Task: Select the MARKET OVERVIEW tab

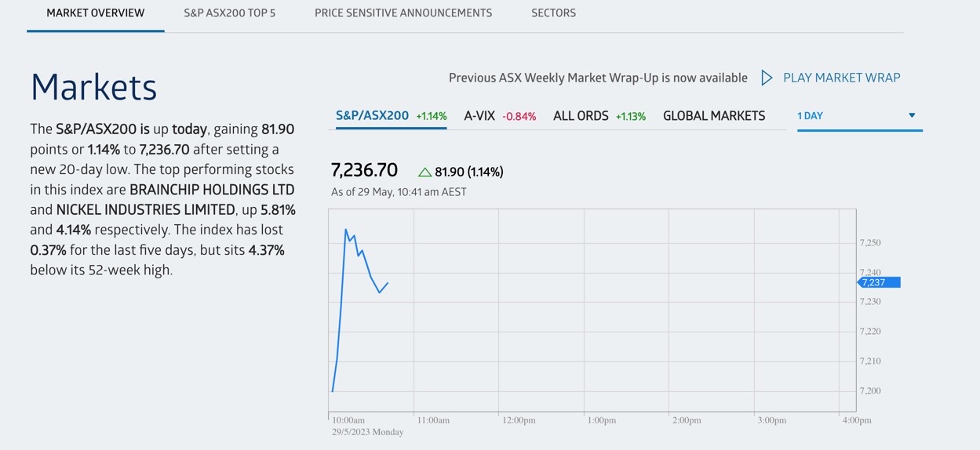Action: click(x=96, y=13)
